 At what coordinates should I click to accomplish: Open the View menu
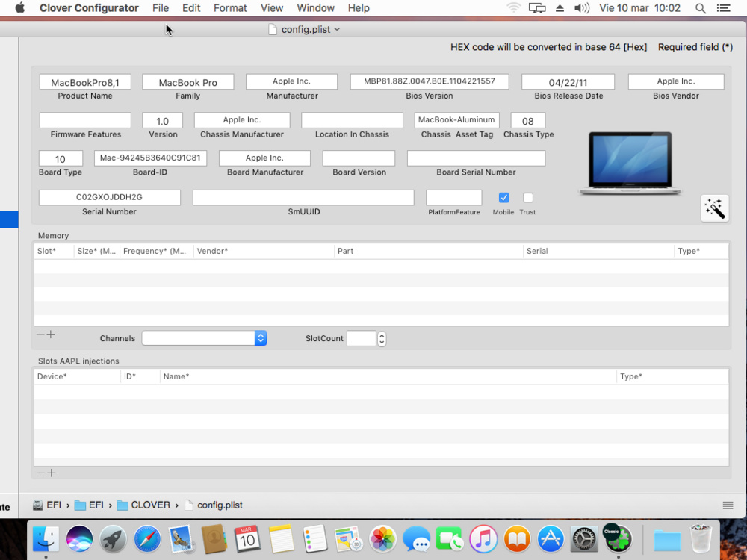click(272, 8)
